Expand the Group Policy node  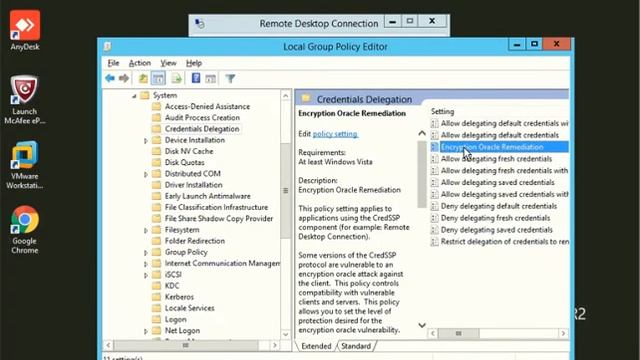click(x=146, y=253)
